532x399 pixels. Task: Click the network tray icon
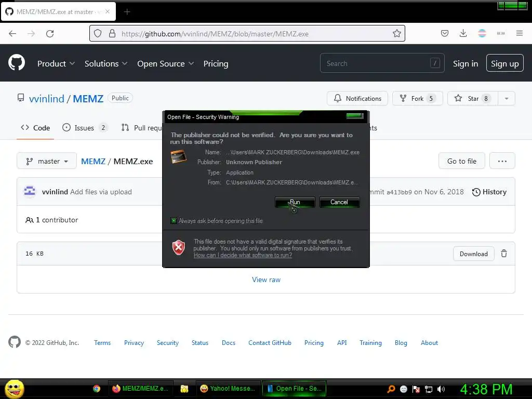(x=429, y=389)
